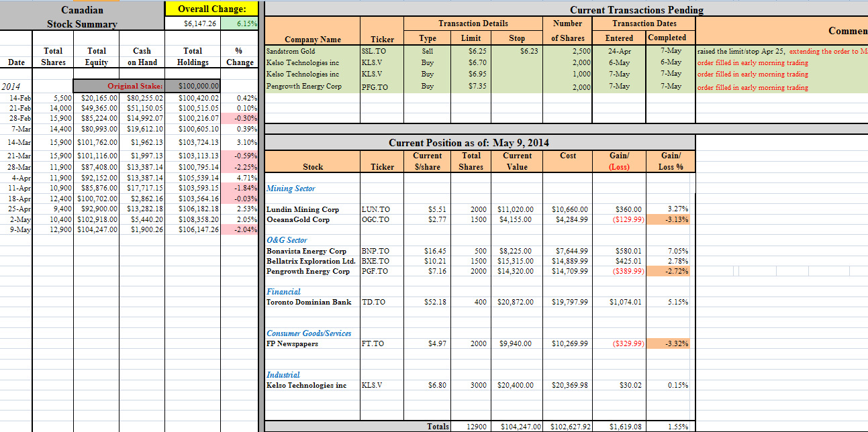
Task: Select the yellow 'Overall Change:' header cell
Action: (x=211, y=9)
